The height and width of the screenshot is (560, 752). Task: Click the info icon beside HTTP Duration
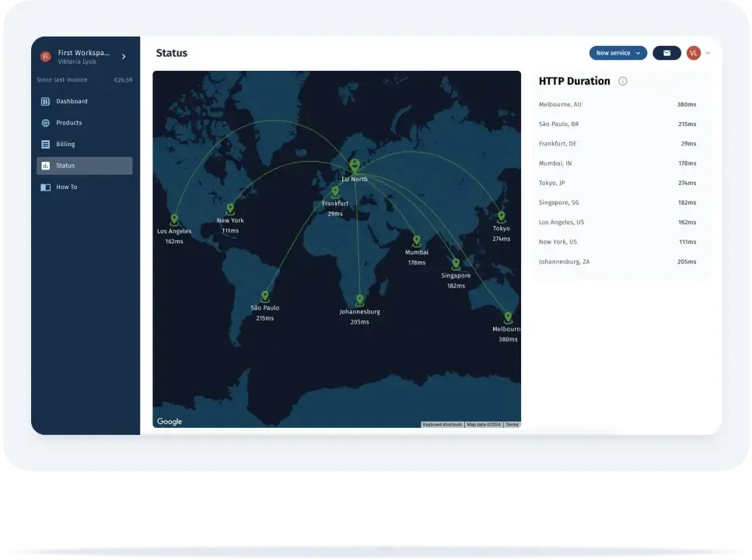(x=623, y=81)
